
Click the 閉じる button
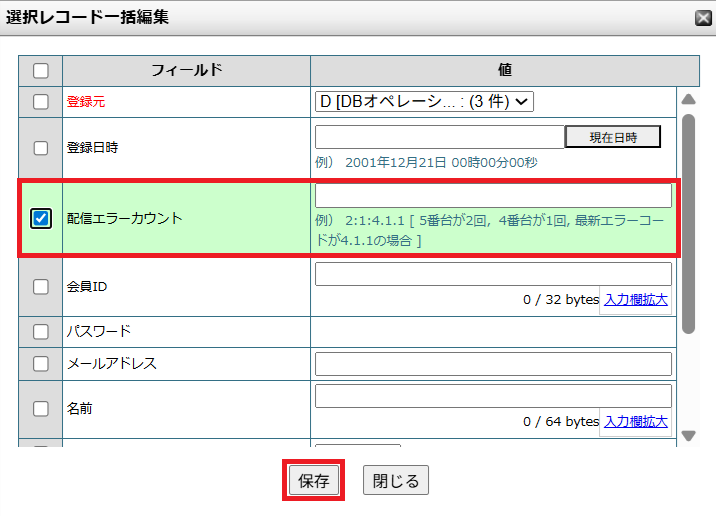396,481
